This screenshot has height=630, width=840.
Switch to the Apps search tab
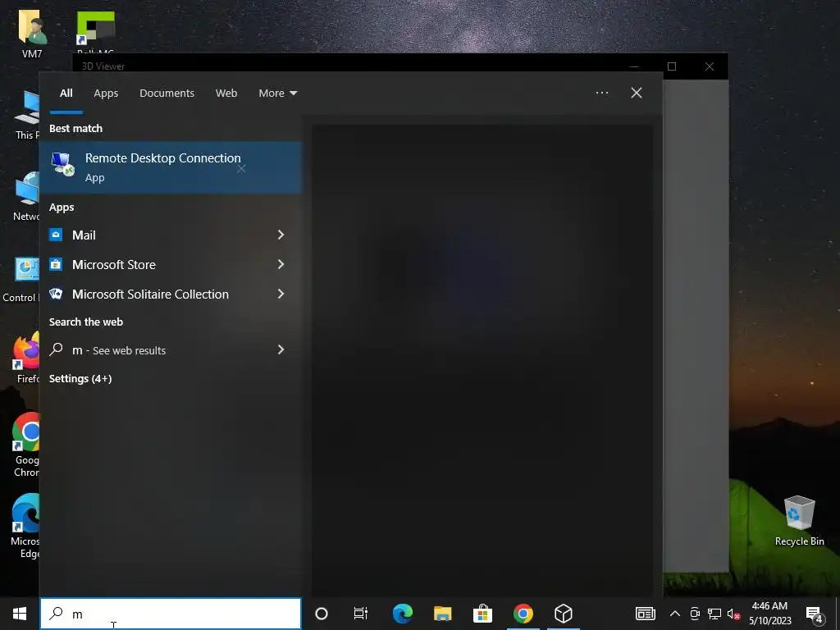pyautogui.click(x=106, y=94)
